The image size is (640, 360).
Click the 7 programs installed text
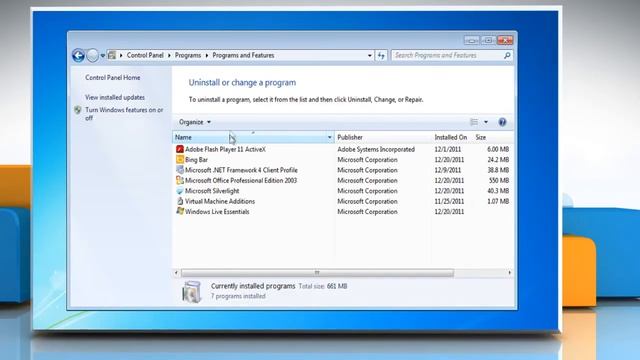coord(238,296)
